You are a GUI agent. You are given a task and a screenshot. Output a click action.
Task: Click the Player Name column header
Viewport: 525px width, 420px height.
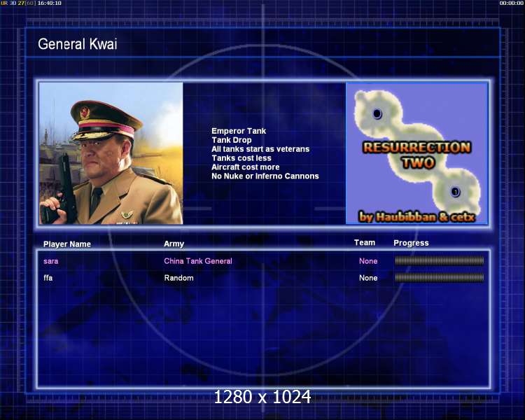[67, 244]
